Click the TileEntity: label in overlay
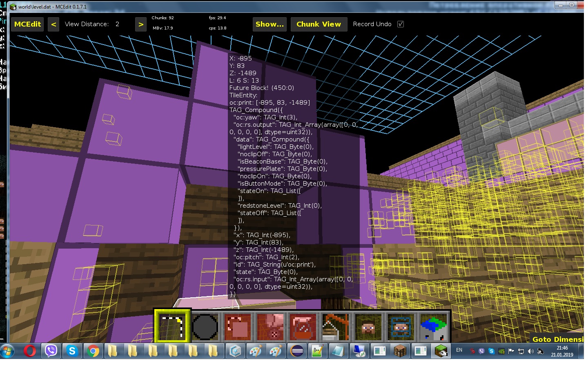 (x=243, y=95)
